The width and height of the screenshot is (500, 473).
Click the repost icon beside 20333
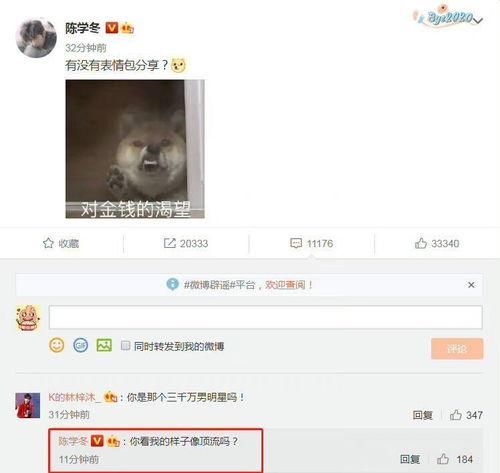(x=170, y=243)
